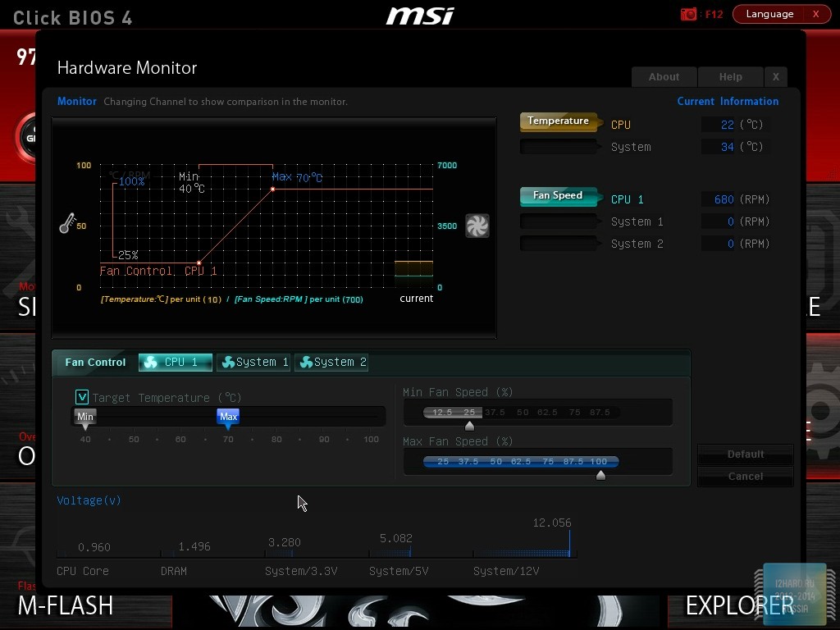Screen dimensions: 840x630
Task: Click the F12 screenshot camera icon
Action: pyautogui.click(x=688, y=14)
